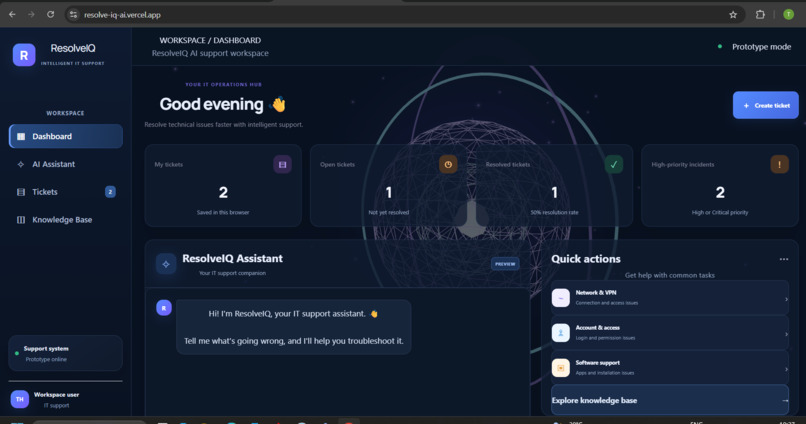Image resolution: width=806 pixels, height=424 pixels.
Task: Click the Resolved tickets checkmark icon
Action: pyautogui.click(x=613, y=164)
